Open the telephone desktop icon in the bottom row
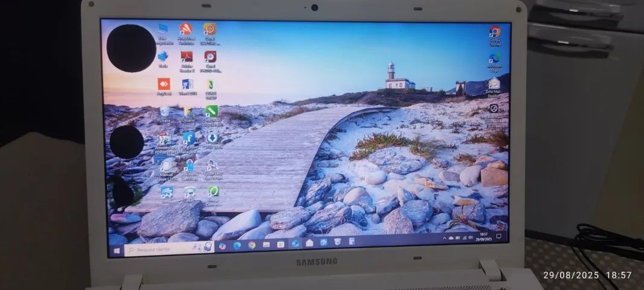Image resolution: width=644 pixels, height=290 pixels. [x=190, y=192]
